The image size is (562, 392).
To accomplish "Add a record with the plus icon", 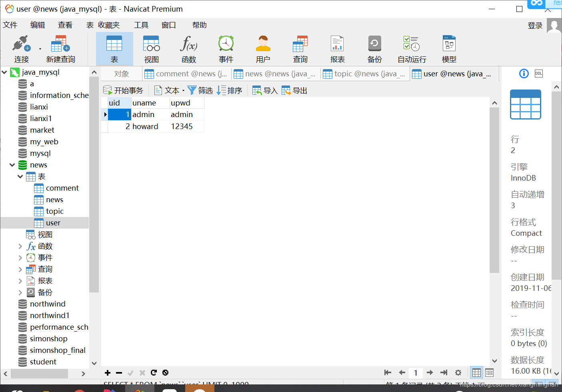I will [x=108, y=373].
